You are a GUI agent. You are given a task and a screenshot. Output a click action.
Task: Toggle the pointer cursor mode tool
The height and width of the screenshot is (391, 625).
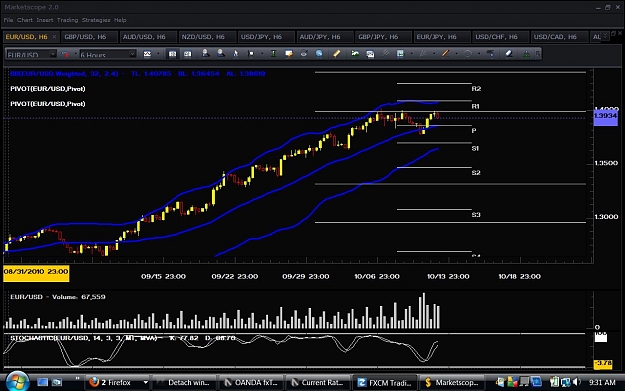(236, 53)
